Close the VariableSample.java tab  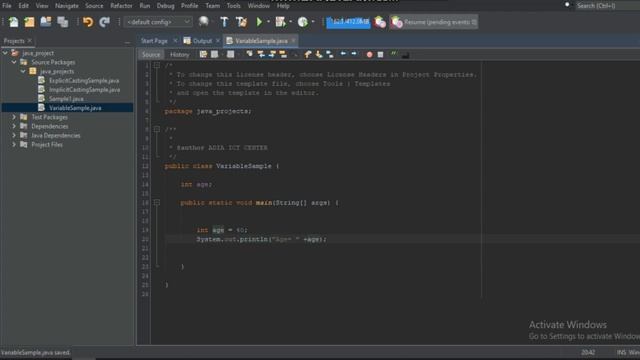coord(293,40)
